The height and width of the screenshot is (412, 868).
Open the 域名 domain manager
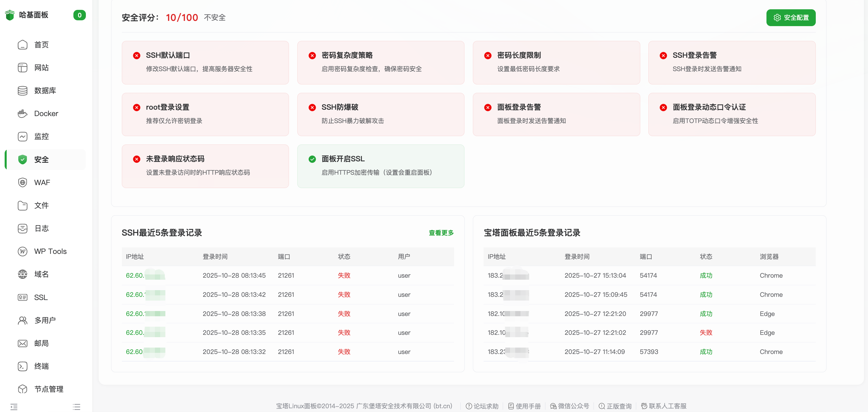[41, 274]
